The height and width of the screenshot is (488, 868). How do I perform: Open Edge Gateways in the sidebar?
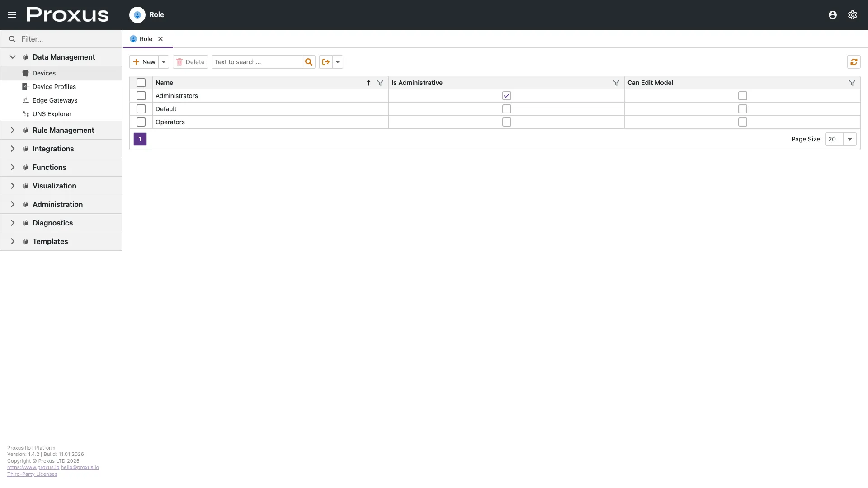point(55,100)
